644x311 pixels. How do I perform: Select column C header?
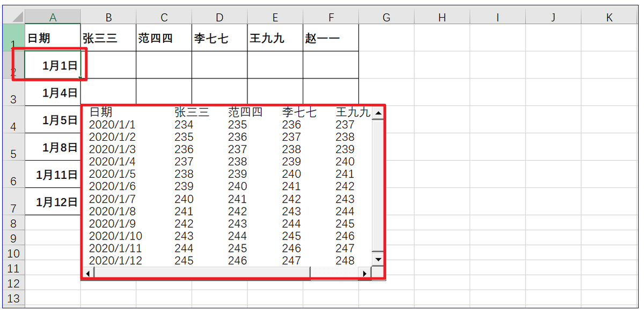coord(164,17)
